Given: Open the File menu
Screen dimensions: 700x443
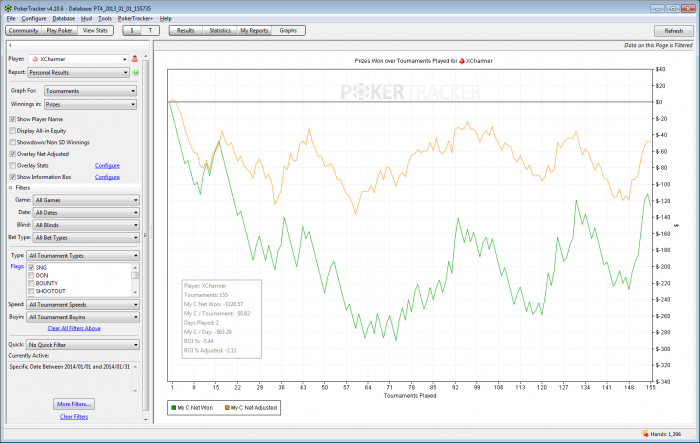Looking at the screenshot, I should 11,18.
